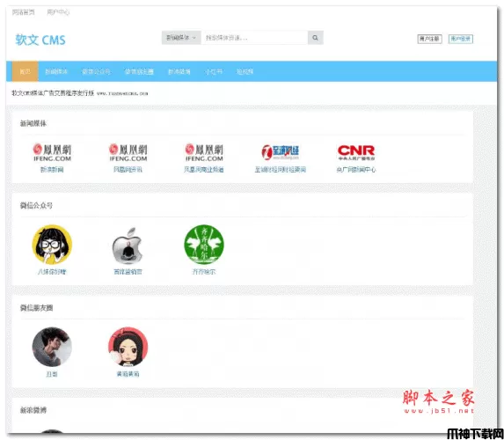Open the 用户中心 top link
This screenshot has height=440, width=504.
click(58, 12)
